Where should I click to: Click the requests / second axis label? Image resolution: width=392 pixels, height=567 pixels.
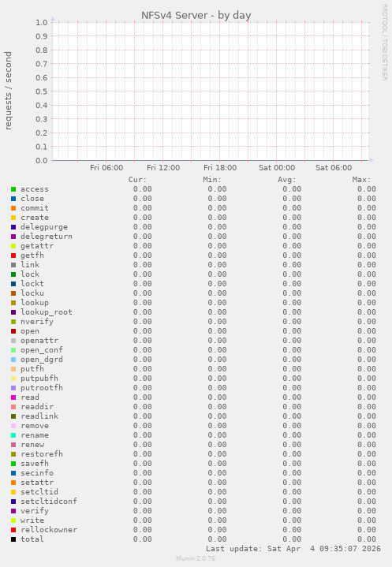8,91
